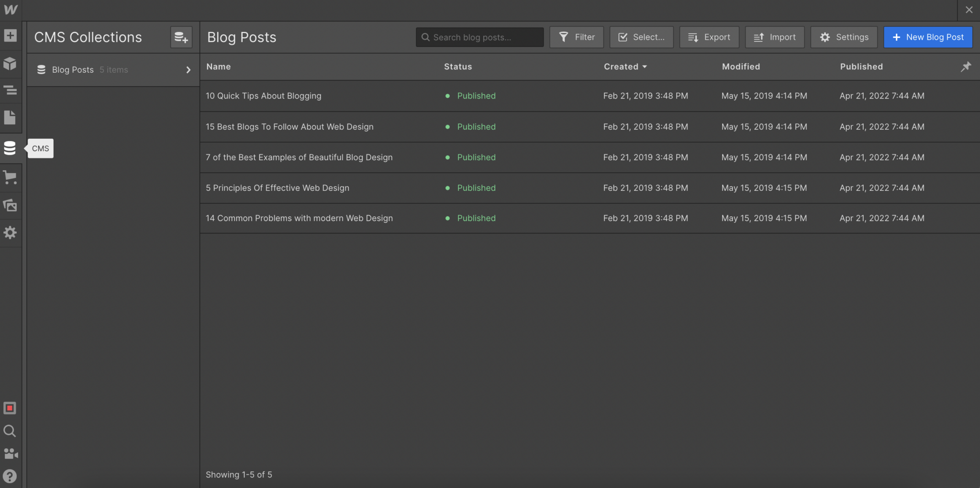980x488 pixels.
Task: Open the Symbols cube panel
Action: pyautogui.click(x=10, y=64)
